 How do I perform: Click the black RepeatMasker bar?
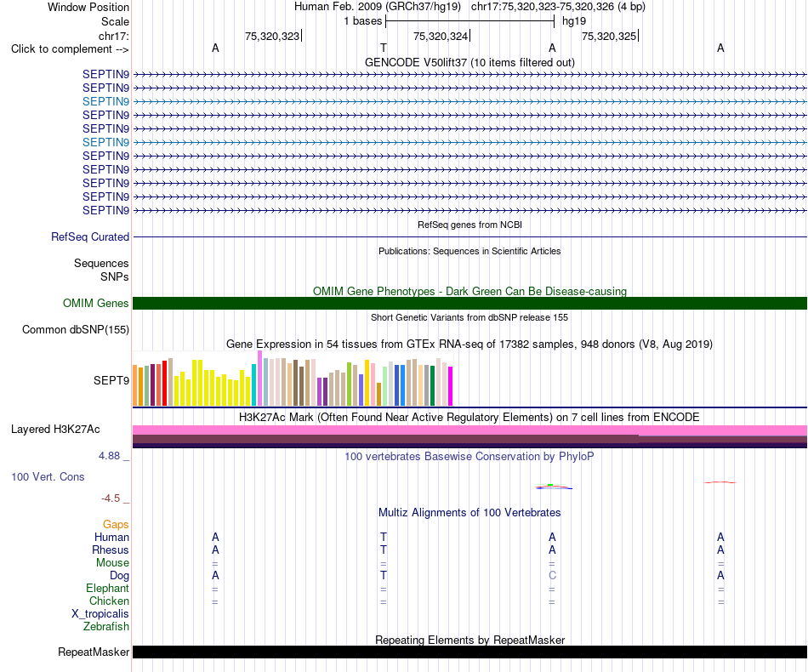pyautogui.click(x=469, y=652)
